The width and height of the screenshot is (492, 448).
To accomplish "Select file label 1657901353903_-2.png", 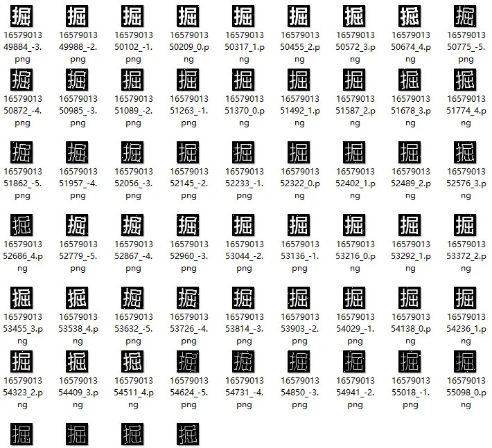I will tap(299, 329).
